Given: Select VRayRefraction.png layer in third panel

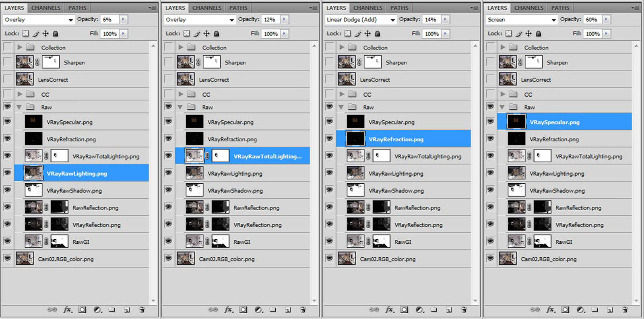Looking at the screenshot, I should click(403, 139).
